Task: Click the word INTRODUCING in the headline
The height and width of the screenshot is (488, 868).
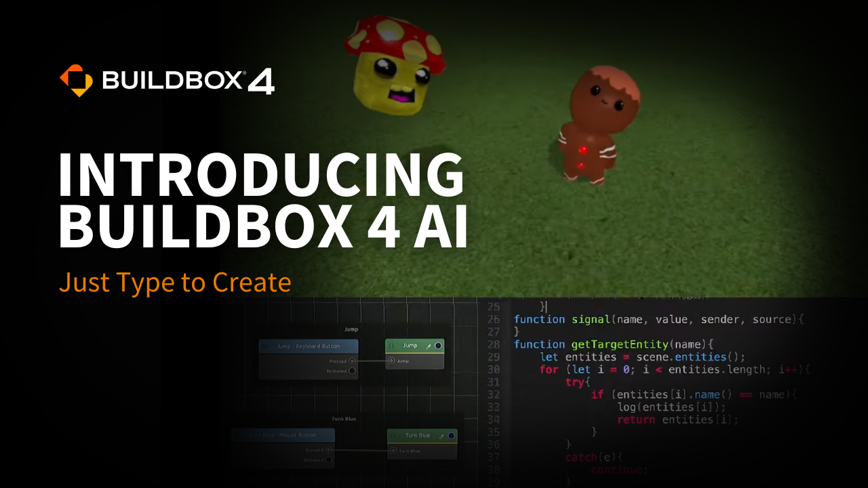Action: tap(261, 175)
